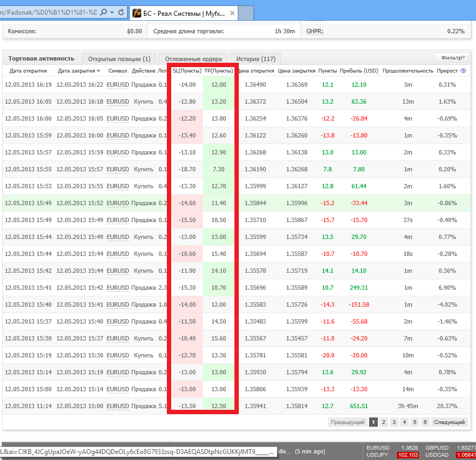Switch to Отложенные ордера tab

coord(194,58)
